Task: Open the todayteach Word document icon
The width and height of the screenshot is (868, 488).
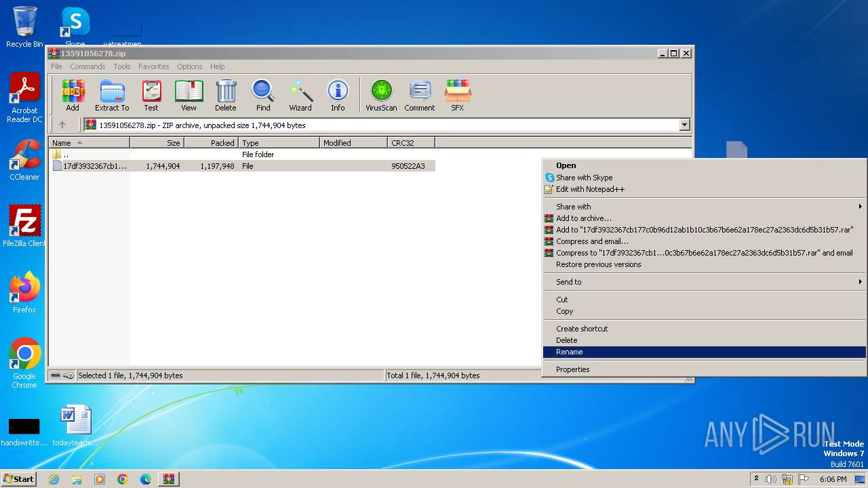Action: click(75, 425)
